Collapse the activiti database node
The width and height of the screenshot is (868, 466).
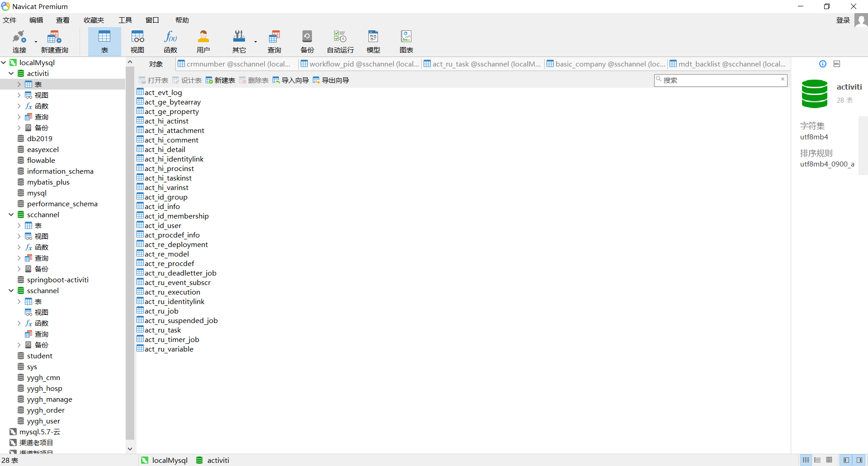[11, 73]
